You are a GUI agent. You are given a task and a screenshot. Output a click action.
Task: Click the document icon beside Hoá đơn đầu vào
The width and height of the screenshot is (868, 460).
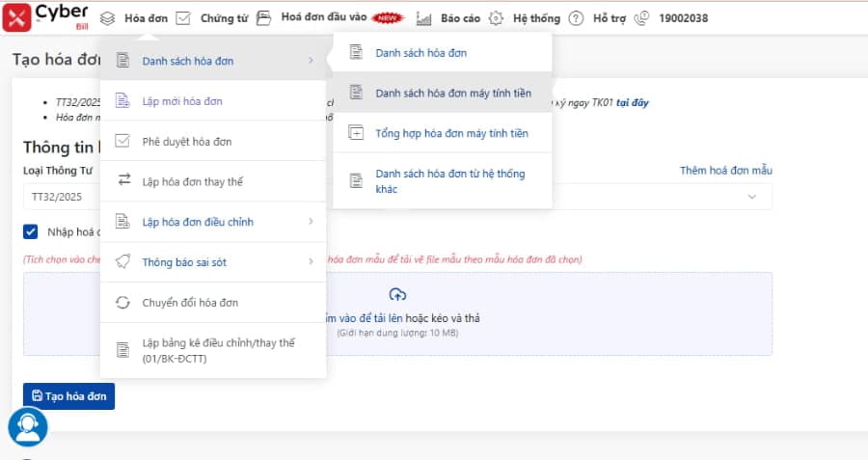(x=264, y=18)
